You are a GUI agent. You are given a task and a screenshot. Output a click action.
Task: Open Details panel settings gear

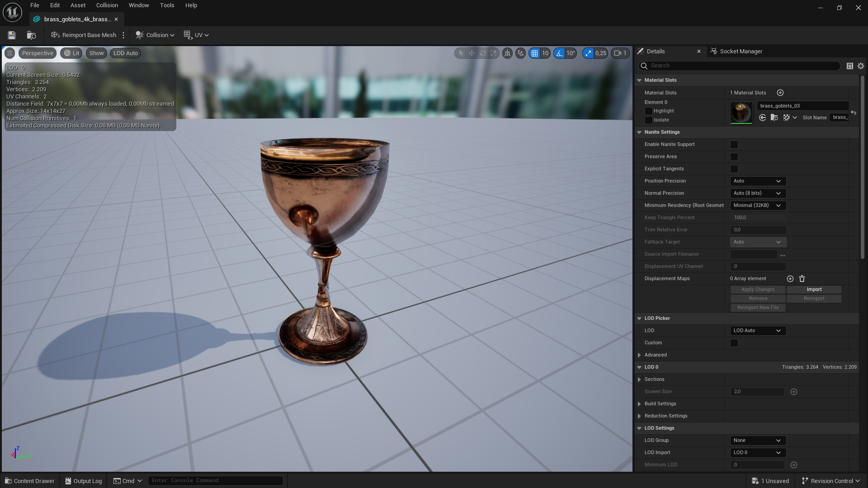(x=861, y=66)
